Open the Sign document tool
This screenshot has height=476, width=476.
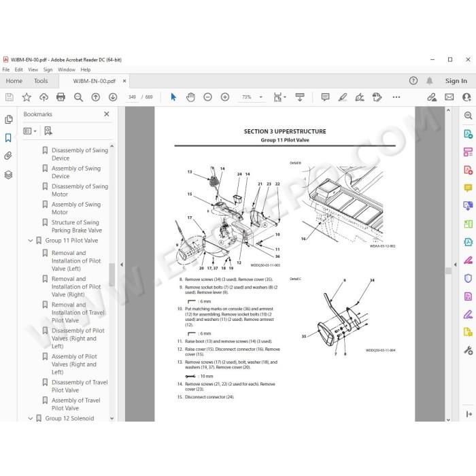360,97
